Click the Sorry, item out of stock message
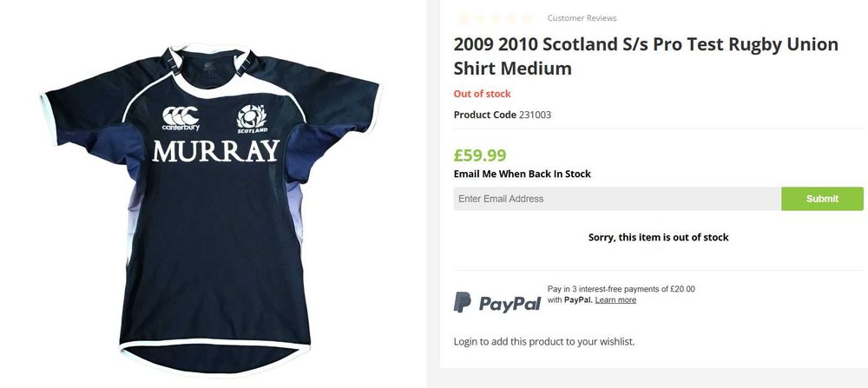This screenshot has width=868, height=388. tap(658, 237)
